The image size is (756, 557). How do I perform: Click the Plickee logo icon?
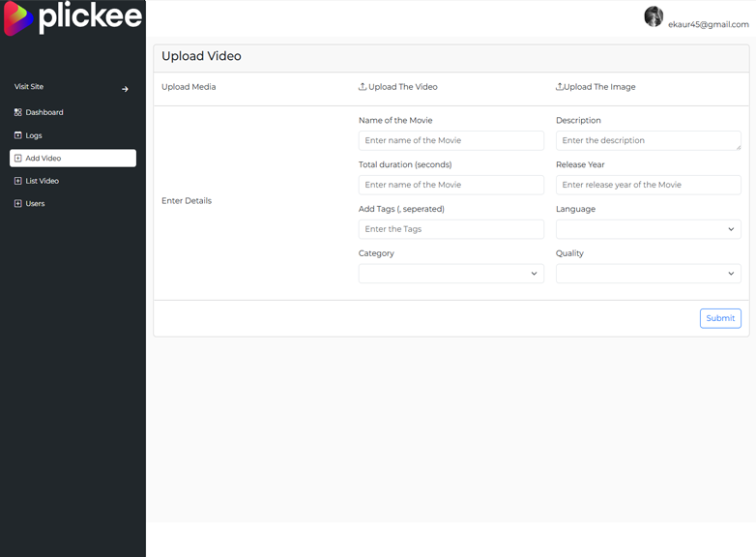tap(19, 18)
